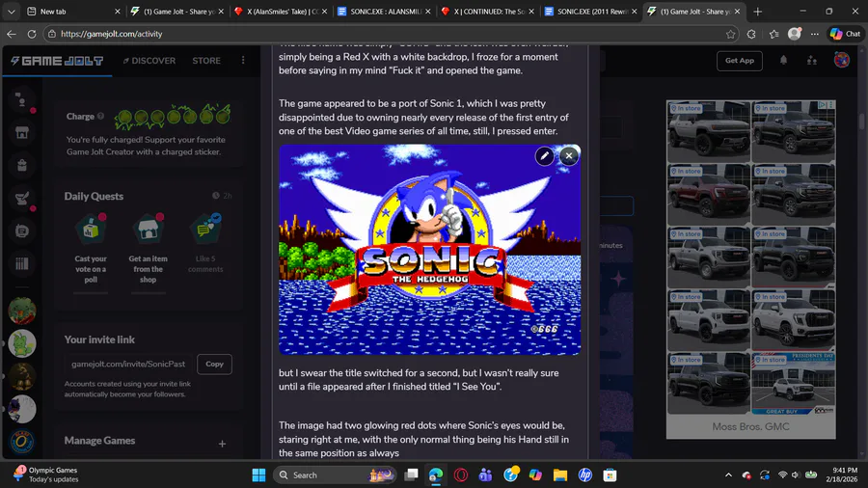Click the browser address bar URL
This screenshot has height=488, width=868.
click(x=111, y=34)
